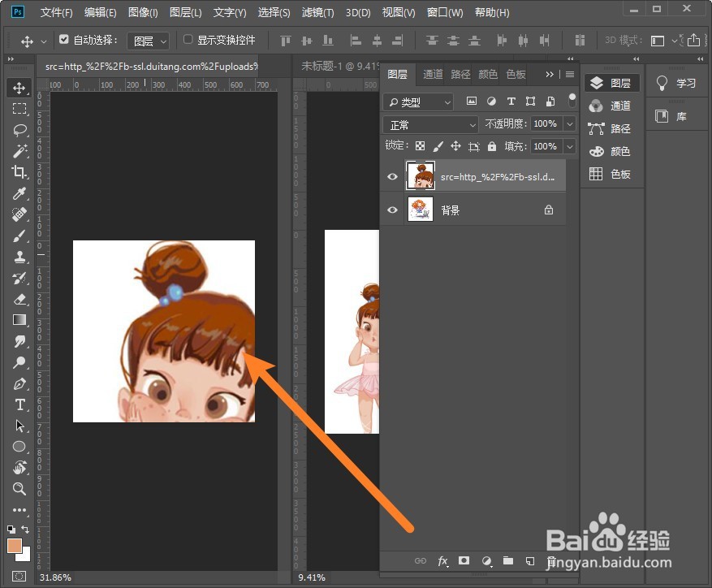Switch foreground and background colors
The height and width of the screenshot is (588, 712).
(x=25, y=530)
